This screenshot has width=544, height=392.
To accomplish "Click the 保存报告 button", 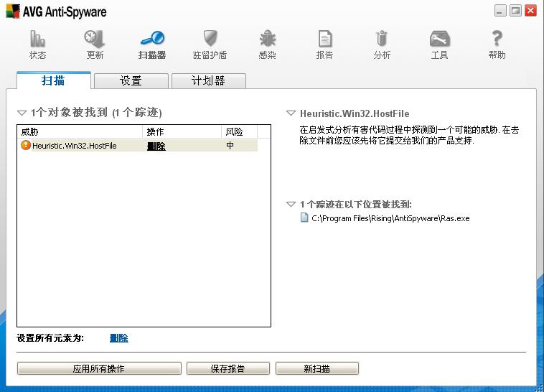I will tap(228, 368).
